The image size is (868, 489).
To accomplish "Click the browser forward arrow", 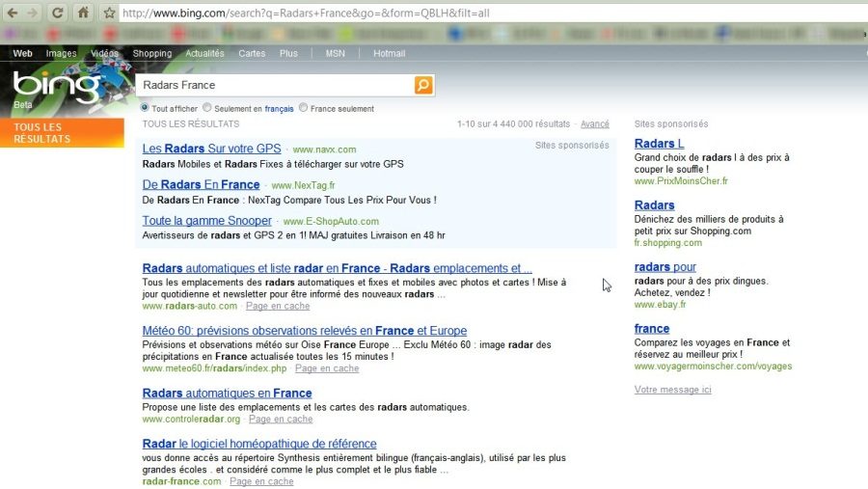I will (x=34, y=13).
